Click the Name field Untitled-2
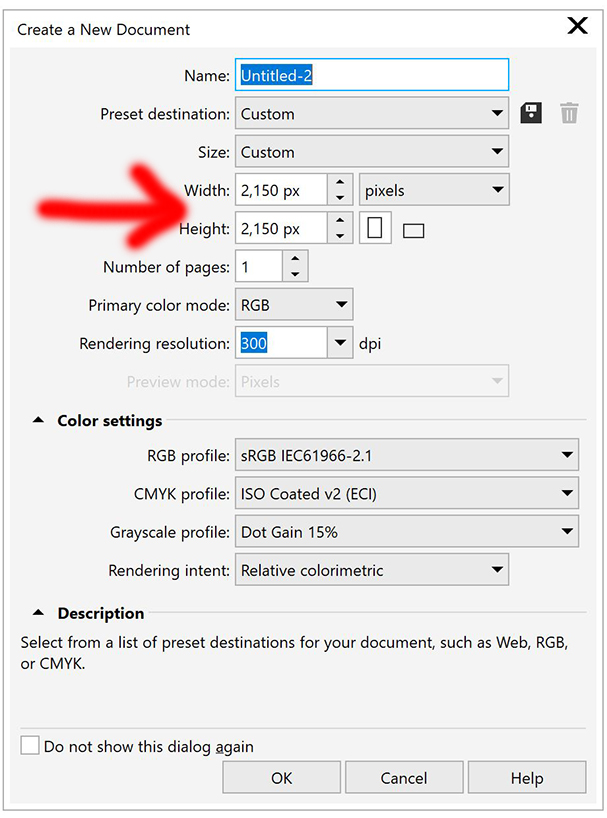The image size is (607, 818). click(x=372, y=75)
